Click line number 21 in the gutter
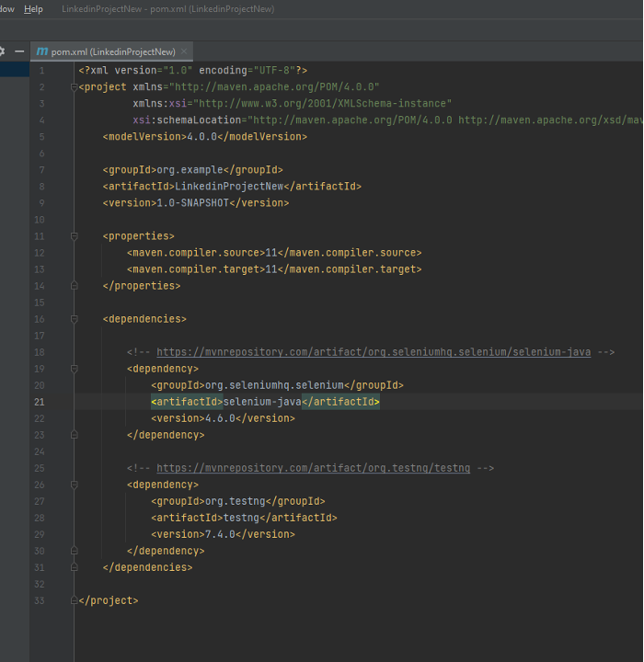 pos(39,402)
